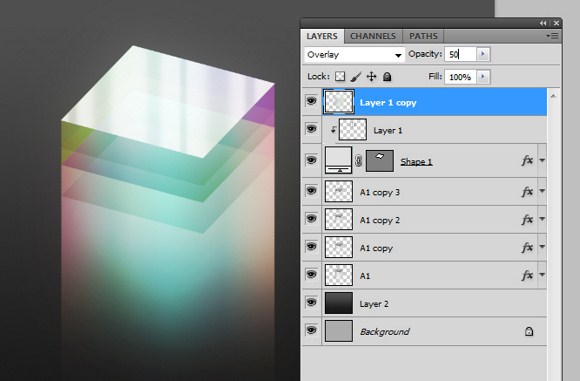Image resolution: width=580 pixels, height=381 pixels.
Task: Switch to the Paths tab
Action: (x=423, y=36)
